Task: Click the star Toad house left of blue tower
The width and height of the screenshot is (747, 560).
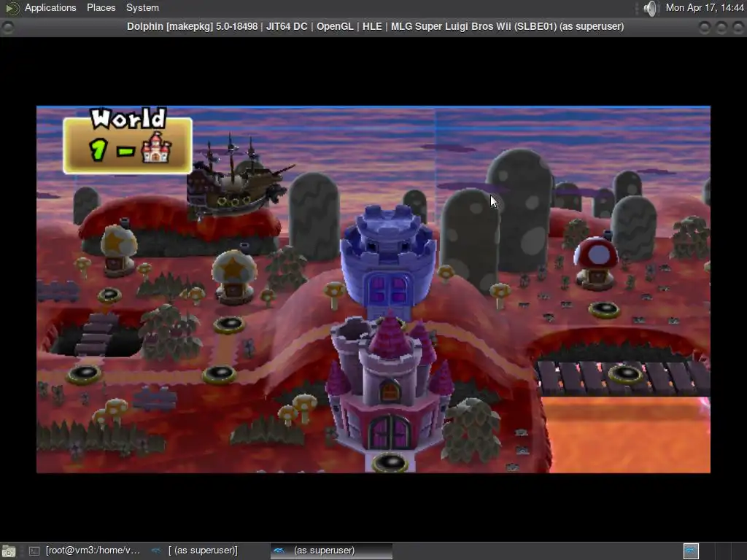Action: [233, 276]
